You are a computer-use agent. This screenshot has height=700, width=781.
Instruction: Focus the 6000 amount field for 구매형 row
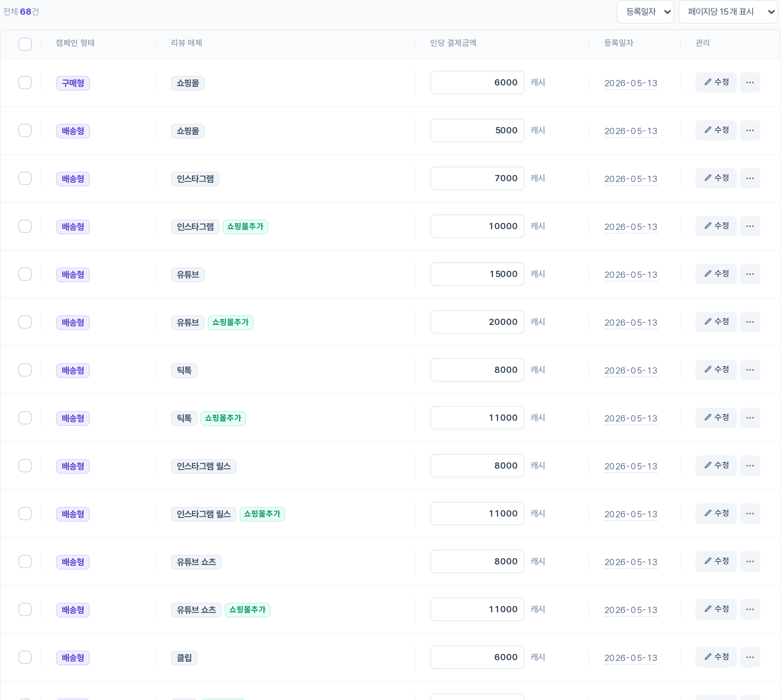coord(477,82)
